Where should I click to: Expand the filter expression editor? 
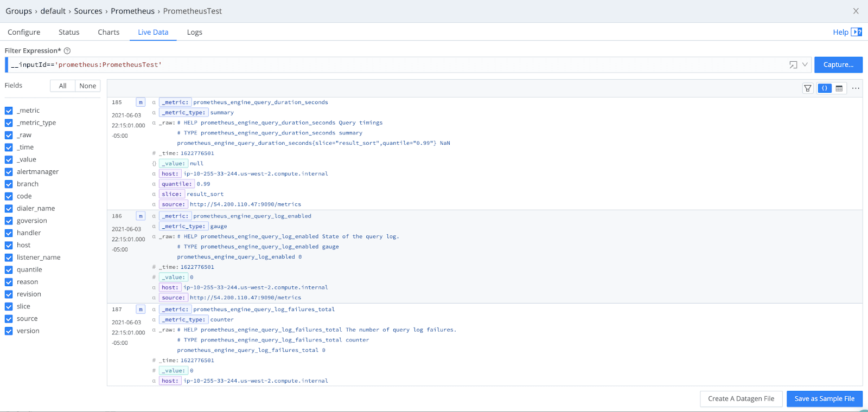tap(793, 65)
